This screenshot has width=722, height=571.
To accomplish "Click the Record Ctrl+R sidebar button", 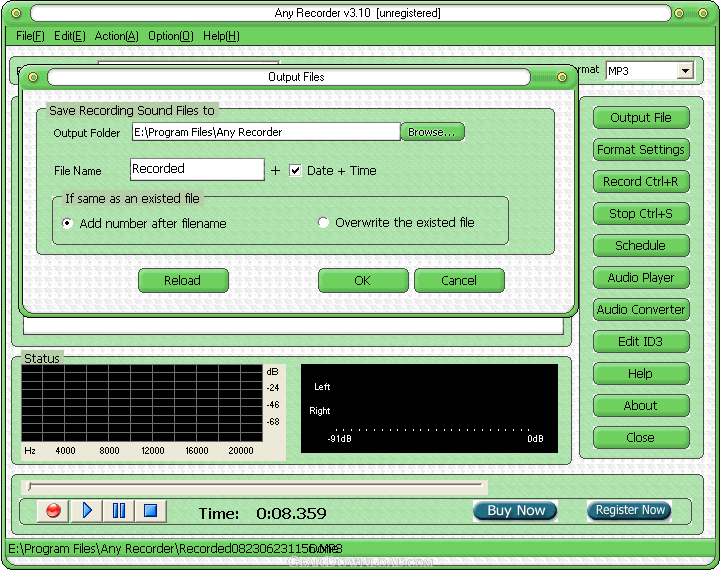I will tap(641, 182).
